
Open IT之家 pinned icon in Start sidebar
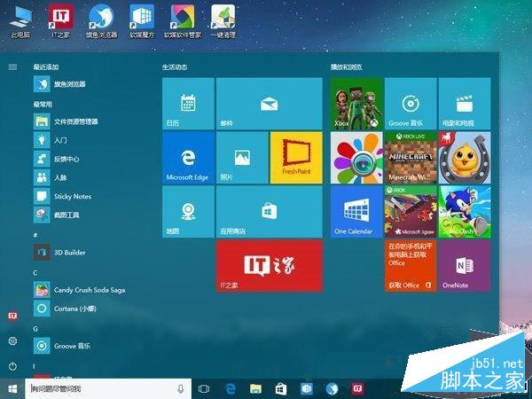click(x=12, y=316)
